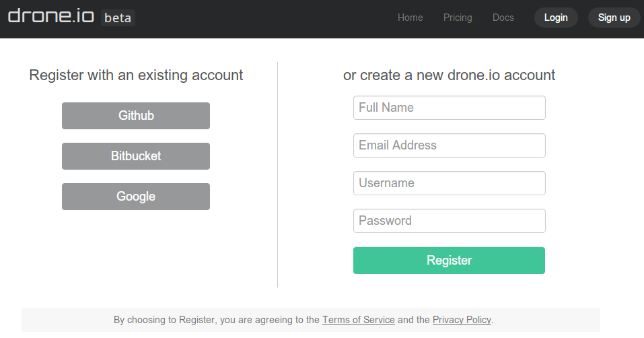644x338 pixels.
Task: Click the Password field
Action: [449, 221]
